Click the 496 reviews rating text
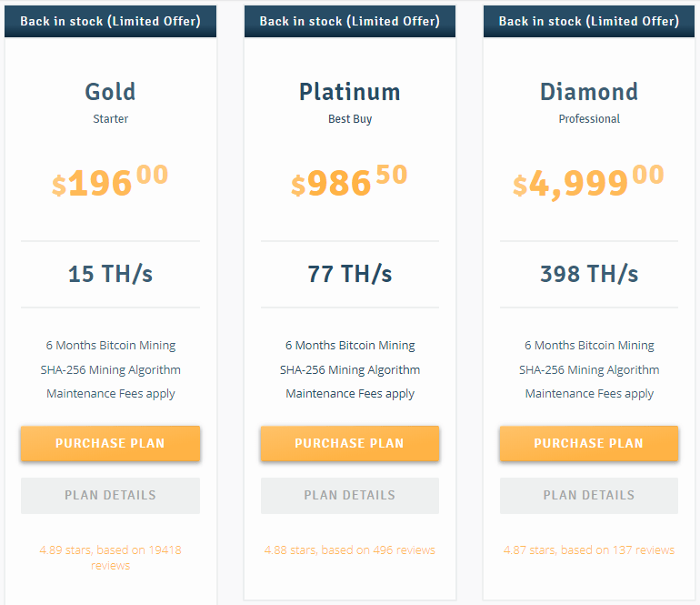Viewport: 700px width, 605px height. coord(349,550)
